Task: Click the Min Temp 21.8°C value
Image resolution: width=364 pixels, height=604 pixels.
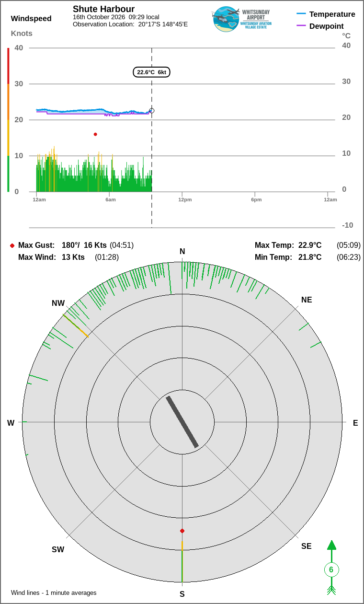Action: (310, 257)
